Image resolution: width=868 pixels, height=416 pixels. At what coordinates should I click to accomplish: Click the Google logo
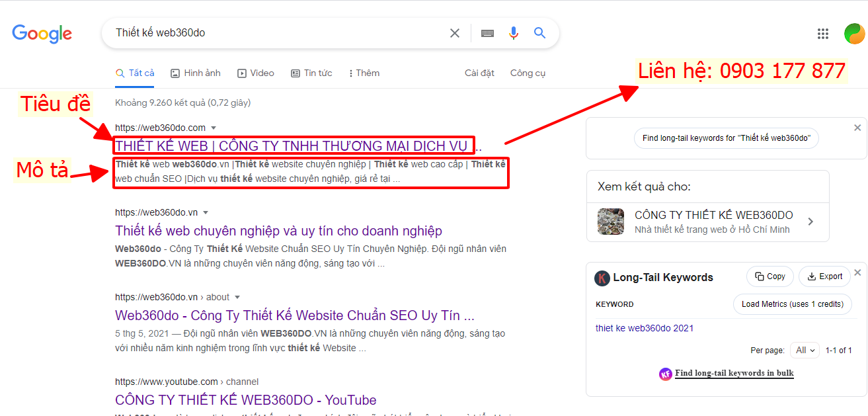pos(42,33)
